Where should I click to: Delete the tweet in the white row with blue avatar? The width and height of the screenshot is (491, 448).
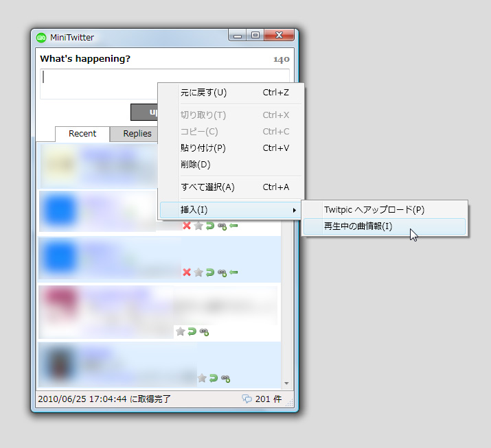coord(187,226)
